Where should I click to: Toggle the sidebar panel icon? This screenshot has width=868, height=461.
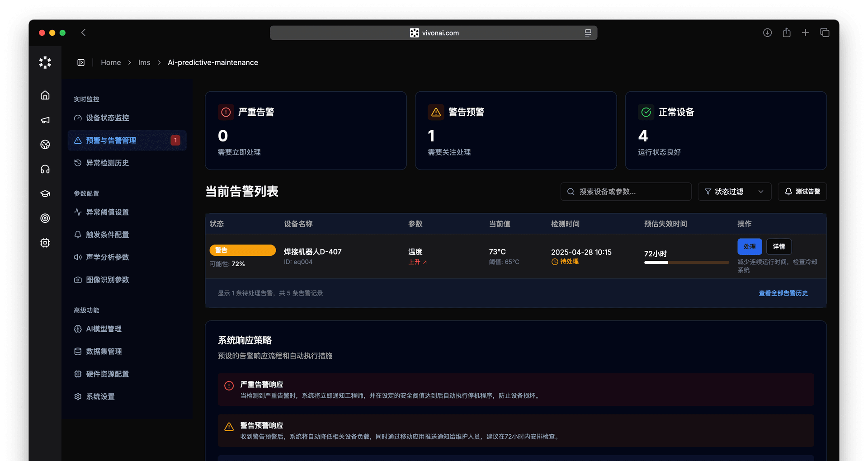click(x=81, y=62)
